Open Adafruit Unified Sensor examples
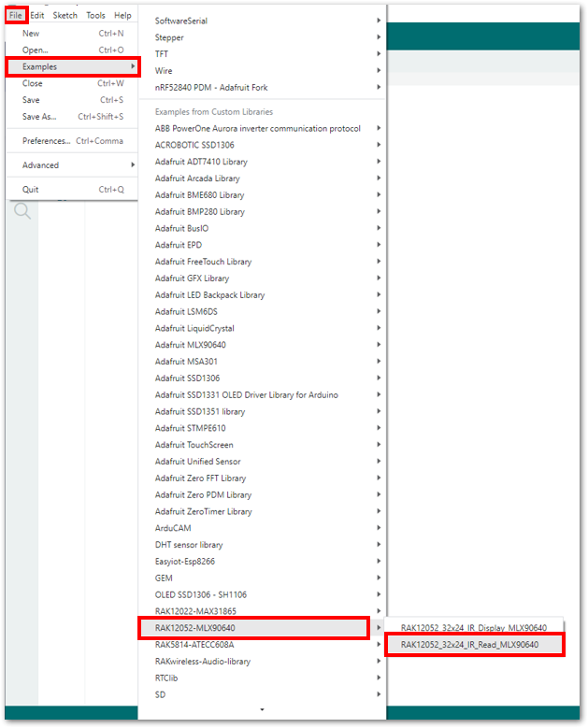Viewport: 588px width, 728px height. [x=263, y=462]
